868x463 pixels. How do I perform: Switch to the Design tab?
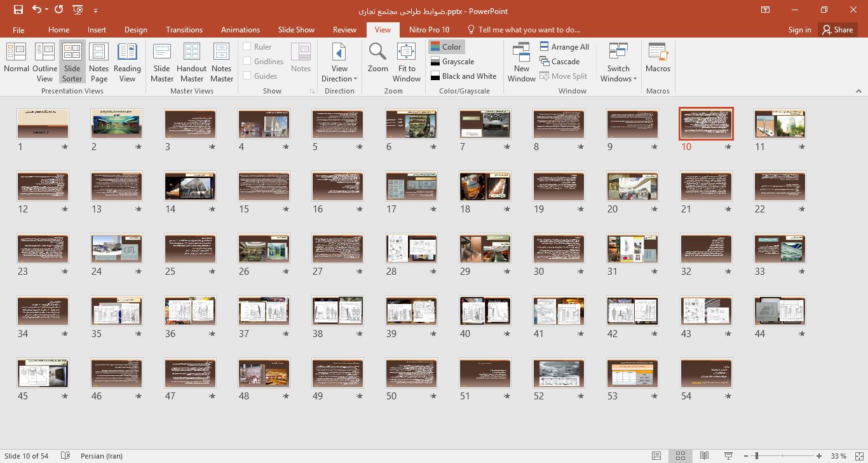(135, 30)
